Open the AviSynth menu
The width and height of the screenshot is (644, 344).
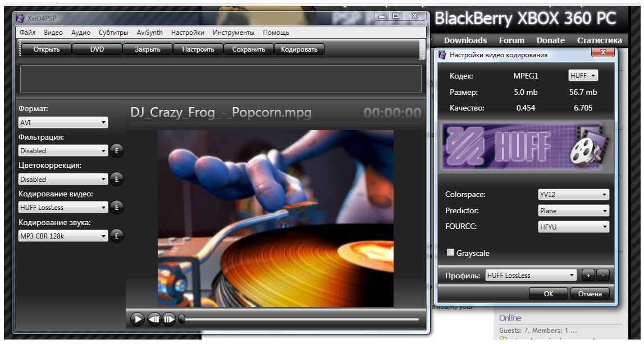click(149, 33)
